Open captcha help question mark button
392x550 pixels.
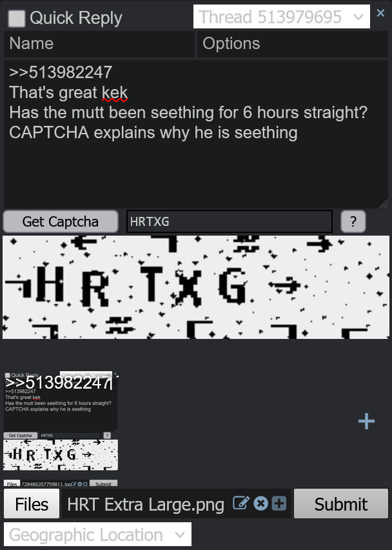click(353, 221)
